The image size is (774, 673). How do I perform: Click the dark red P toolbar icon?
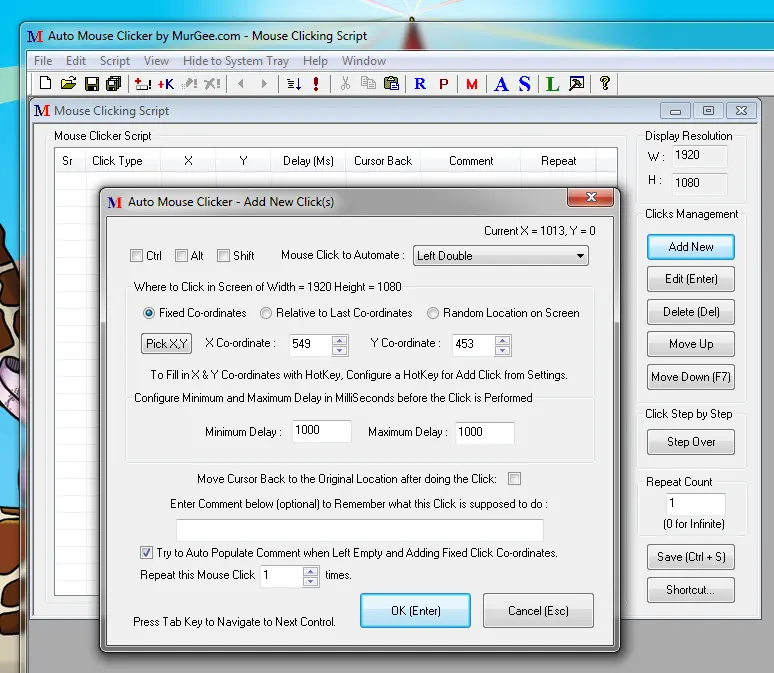tap(443, 84)
